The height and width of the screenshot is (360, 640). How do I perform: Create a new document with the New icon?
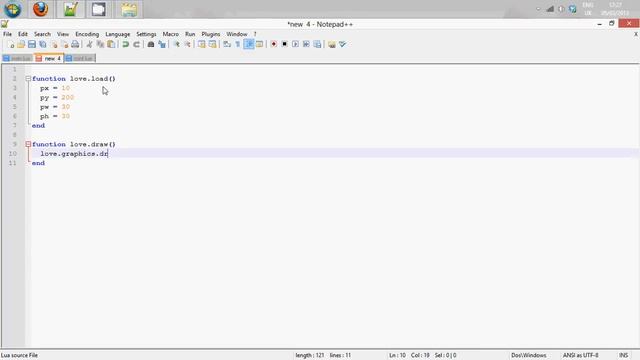(x=10, y=44)
